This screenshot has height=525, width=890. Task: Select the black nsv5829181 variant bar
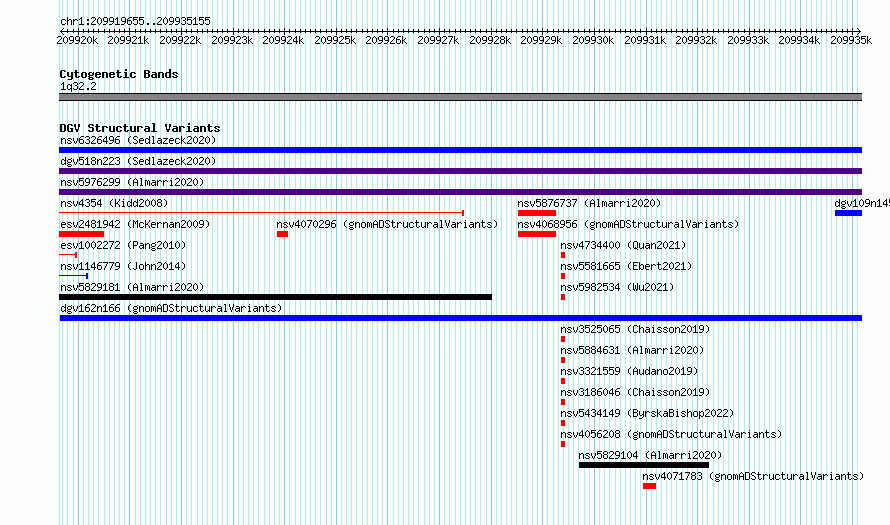[275, 297]
